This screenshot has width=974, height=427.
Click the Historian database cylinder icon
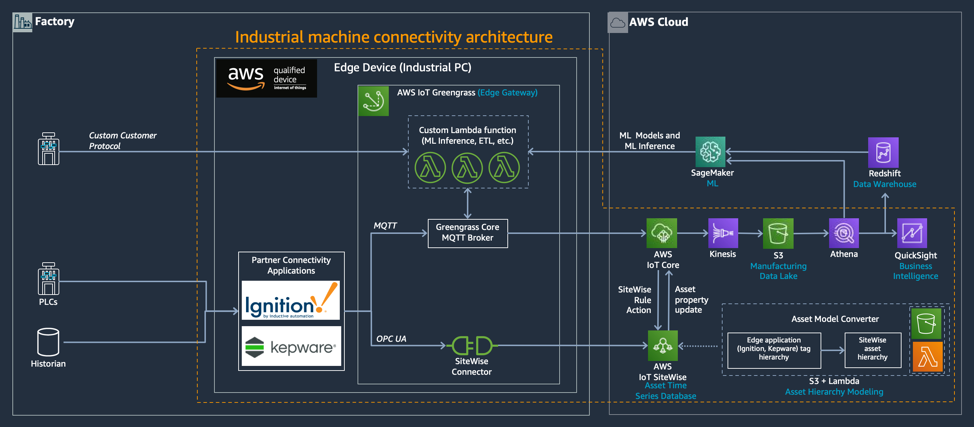[x=48, y=342]
